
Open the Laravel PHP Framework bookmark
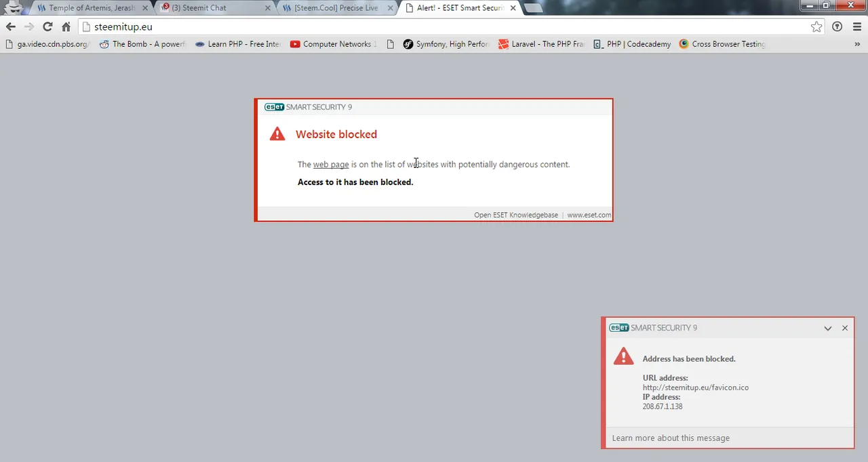coord(541,44)
